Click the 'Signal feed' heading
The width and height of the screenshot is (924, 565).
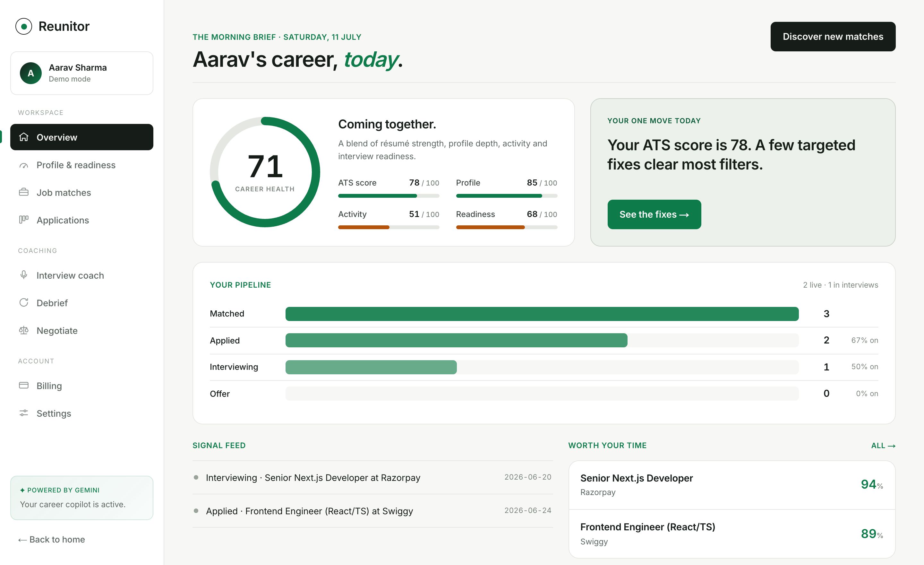(219, 445)
